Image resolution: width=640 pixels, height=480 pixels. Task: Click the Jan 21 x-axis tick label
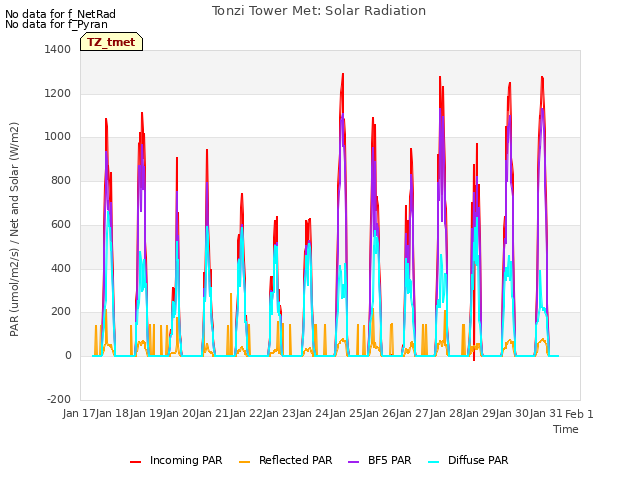(213, 413)
